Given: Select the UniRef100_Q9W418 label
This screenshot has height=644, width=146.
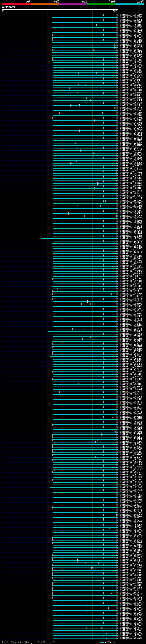Looking at the screenshot, I should click(x=131, y=595).
